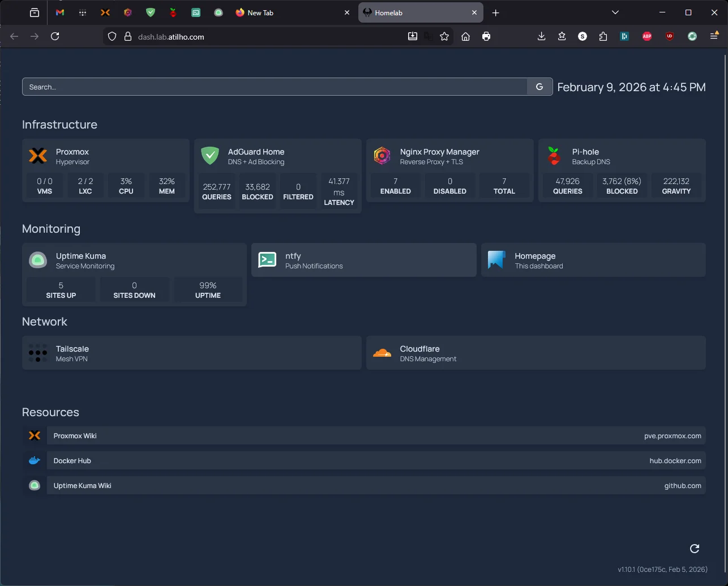Toggle tracking protection shield for this site

(x=112, y=36)
